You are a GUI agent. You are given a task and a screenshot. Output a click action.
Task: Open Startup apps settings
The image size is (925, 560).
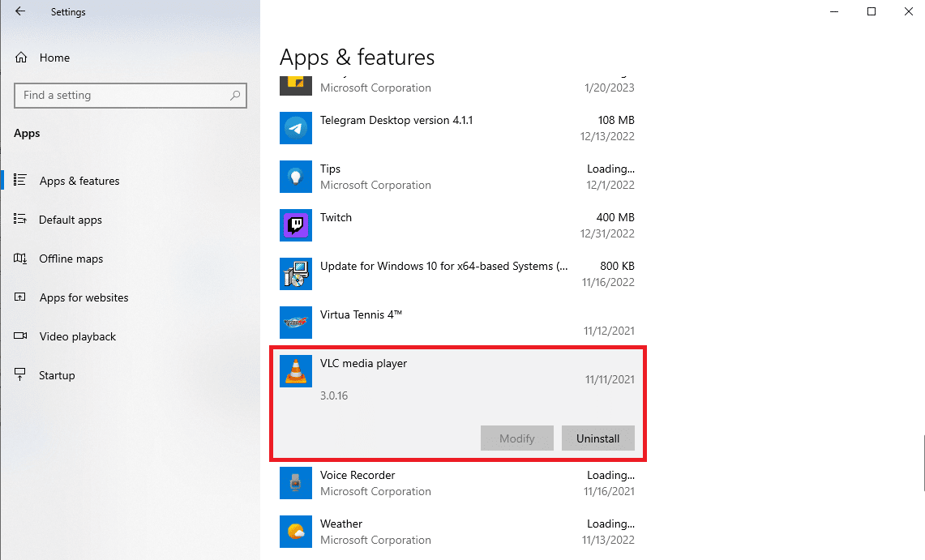[57, 375]
